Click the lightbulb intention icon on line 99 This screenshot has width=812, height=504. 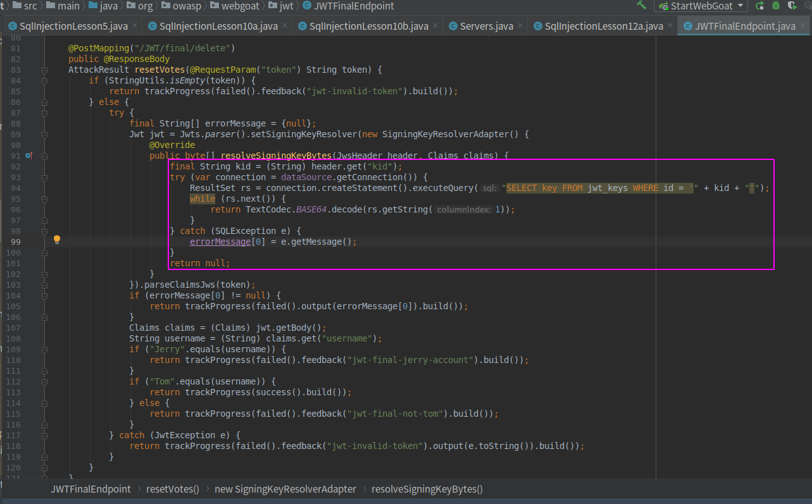(x=57, y=240)
